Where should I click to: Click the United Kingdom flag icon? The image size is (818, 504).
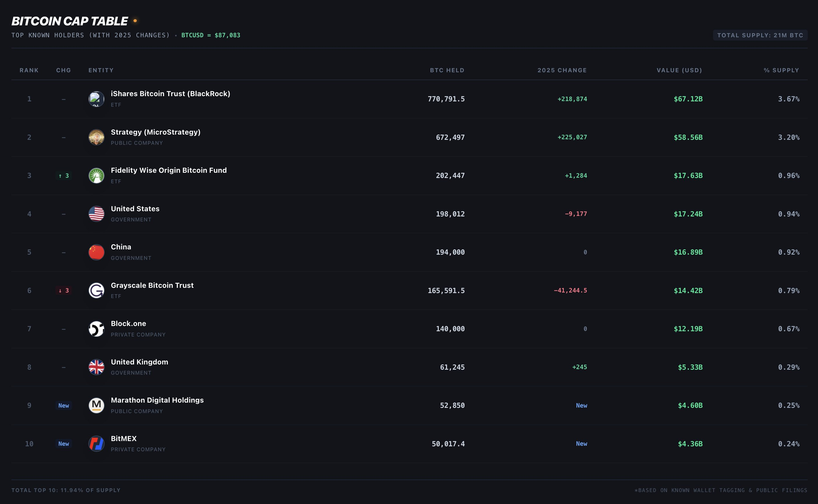(x=96, y=367)
